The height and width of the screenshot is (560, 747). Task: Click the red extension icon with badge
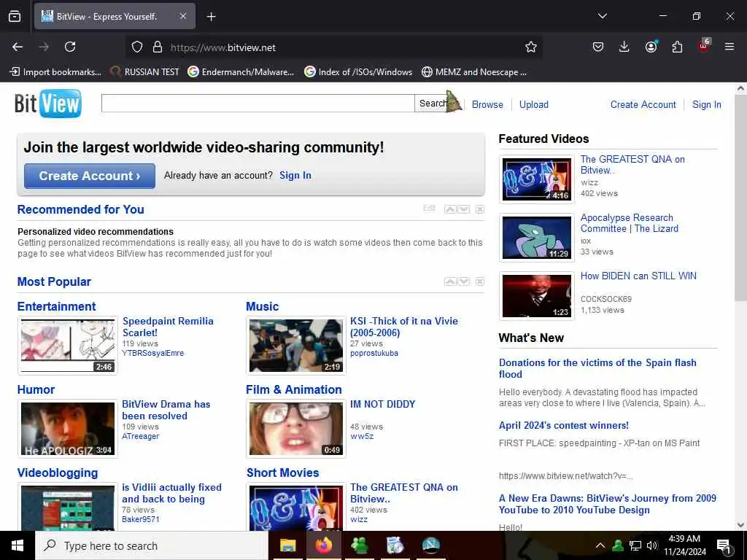click(704, 46)
